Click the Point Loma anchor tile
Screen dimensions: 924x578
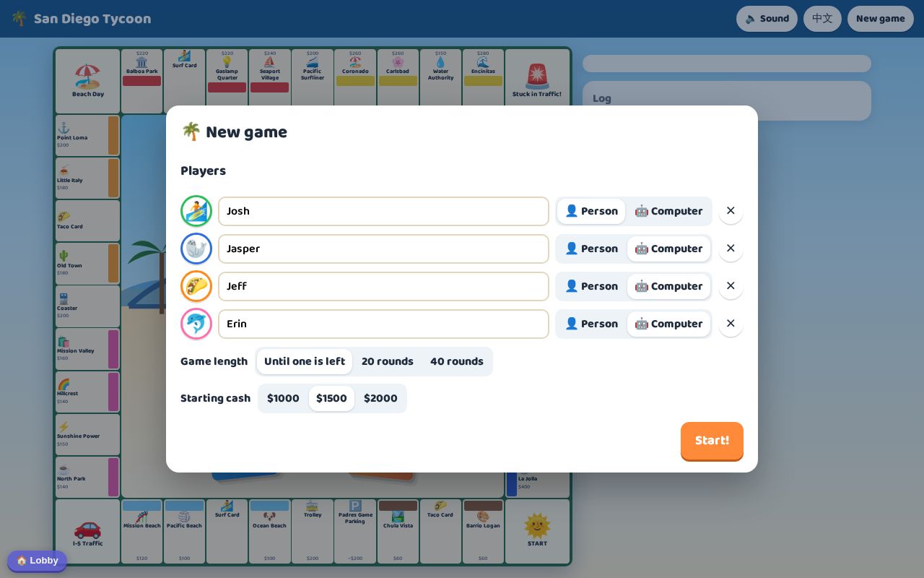[x=87, y=135]
